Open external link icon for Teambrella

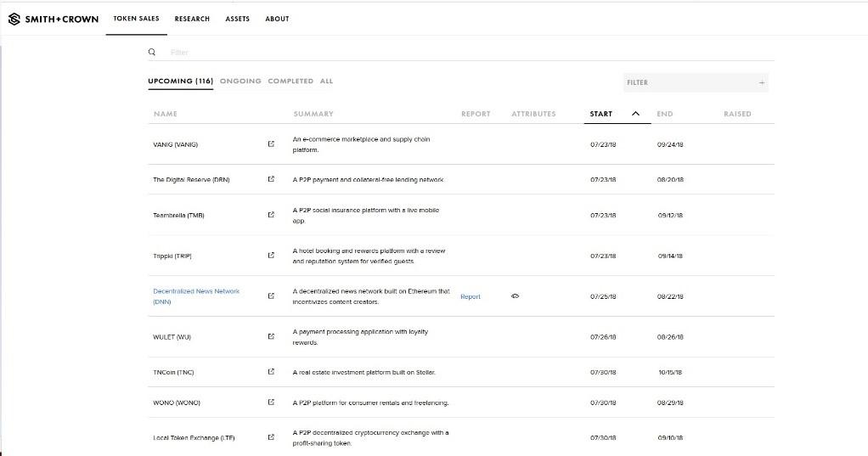tap(271, 215)
